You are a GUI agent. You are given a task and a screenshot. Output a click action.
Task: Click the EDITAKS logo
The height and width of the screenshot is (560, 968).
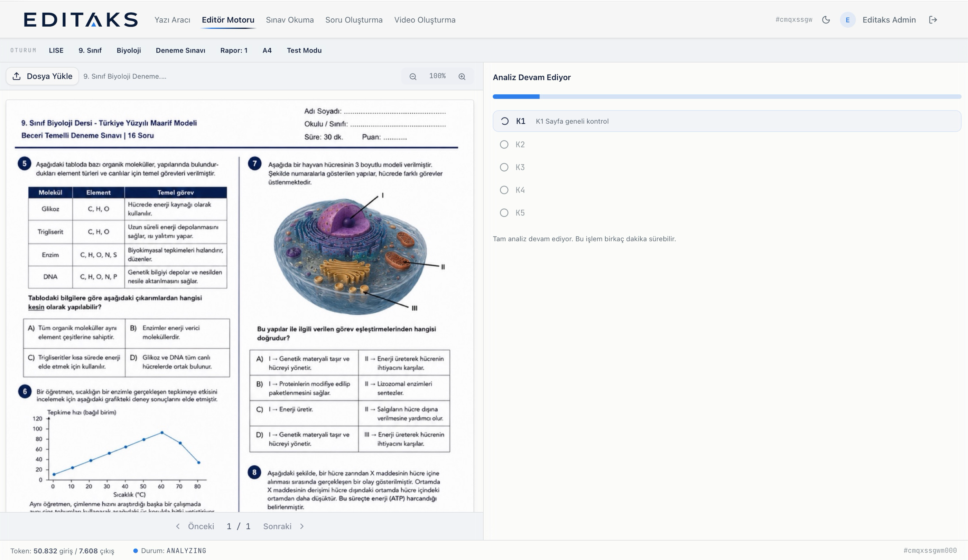click(x=81, y=20)
